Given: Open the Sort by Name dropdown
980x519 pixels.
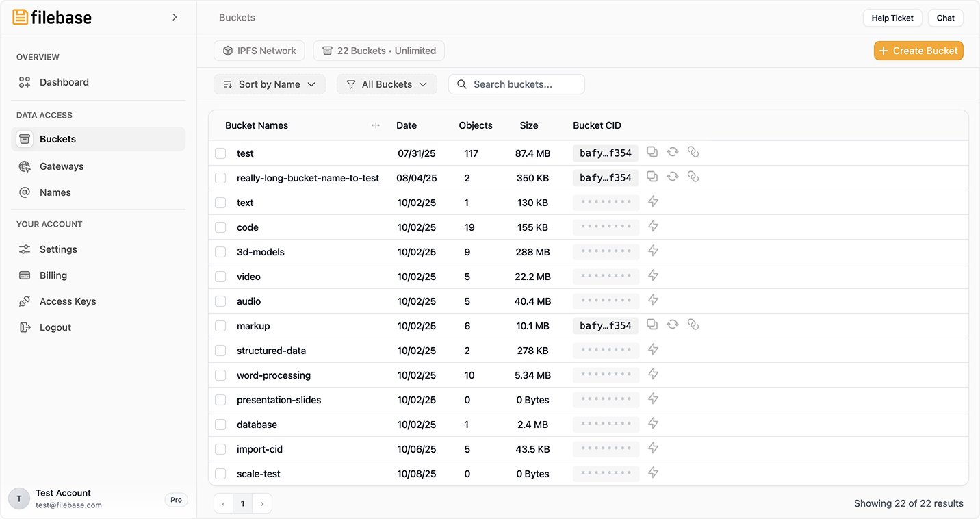Looking at the screenshot, I should (x=270, y=84).
